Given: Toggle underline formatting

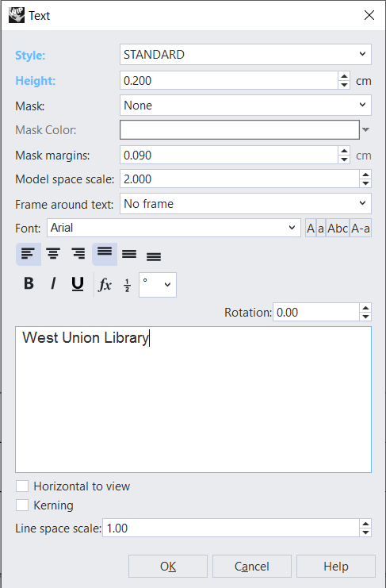Looking at the screenshot, I should (x=78, y=284).
